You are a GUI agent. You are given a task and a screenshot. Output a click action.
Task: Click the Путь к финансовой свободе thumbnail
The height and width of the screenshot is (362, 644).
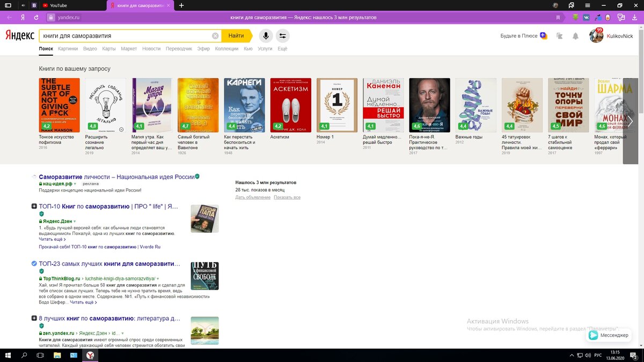click(204, 276)
